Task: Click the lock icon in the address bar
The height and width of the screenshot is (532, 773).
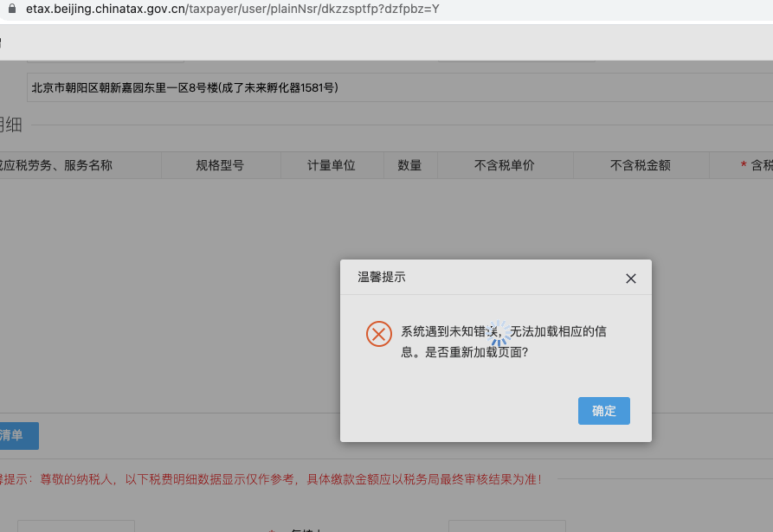Action: click(12, 9)
